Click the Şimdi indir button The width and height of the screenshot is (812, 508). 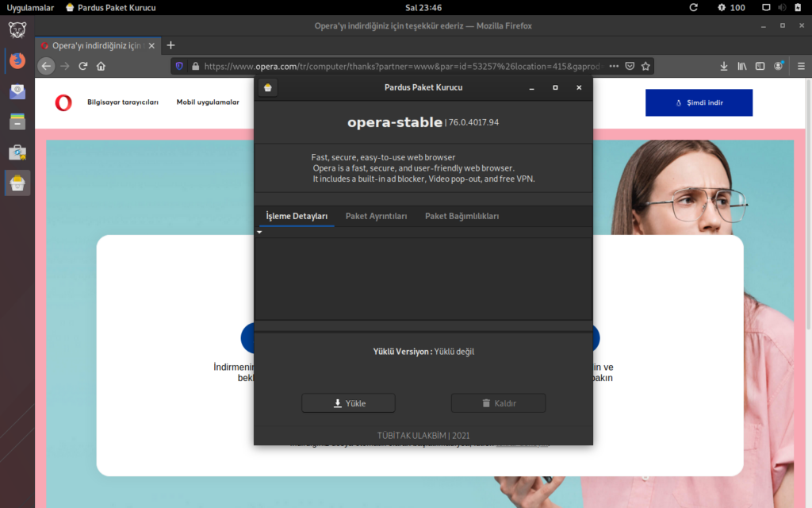[x=699, y=102]
